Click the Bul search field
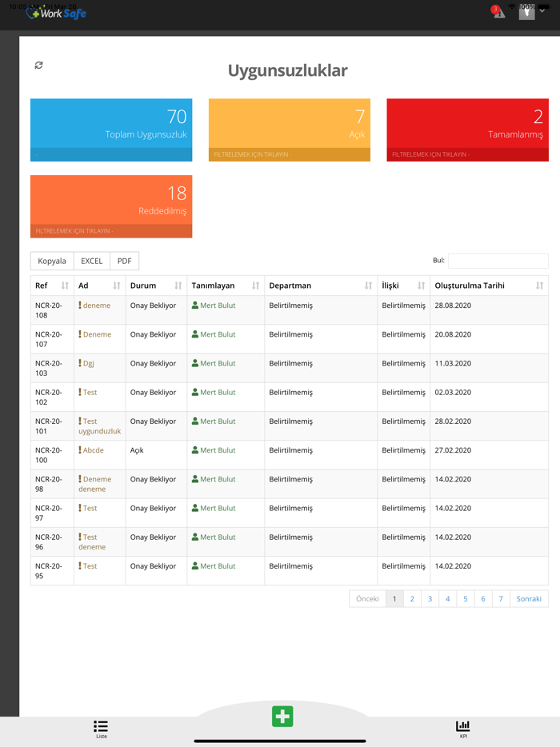This screenshot has width=560, height=747. pyautogui.click(x=498, y=261)
